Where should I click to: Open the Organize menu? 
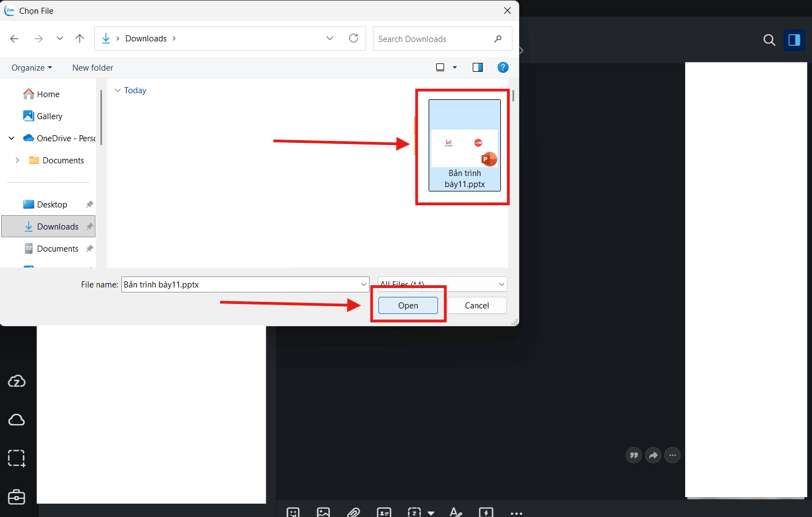[x=31, y=67]
